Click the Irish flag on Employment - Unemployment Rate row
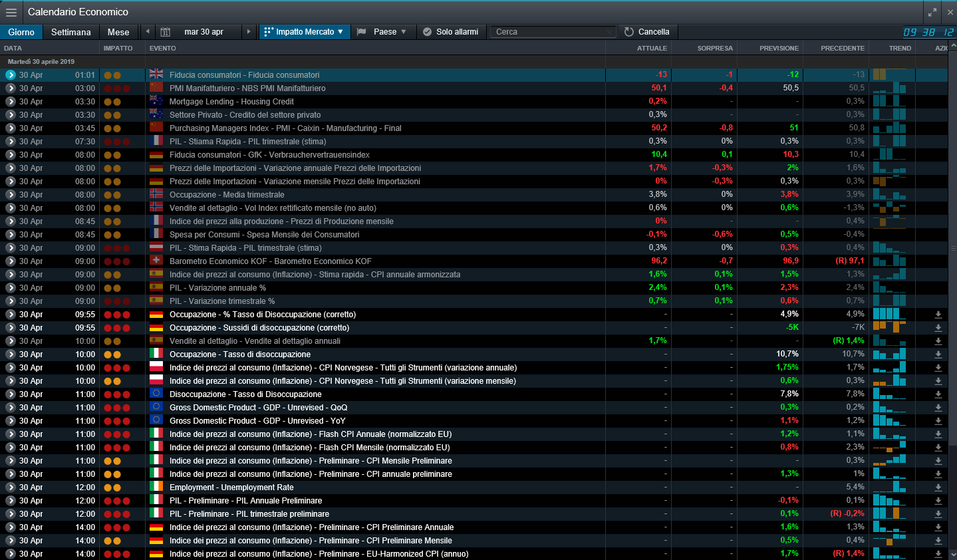The height and width of the screenshot is (560, 957). click(x=156, y=487)
